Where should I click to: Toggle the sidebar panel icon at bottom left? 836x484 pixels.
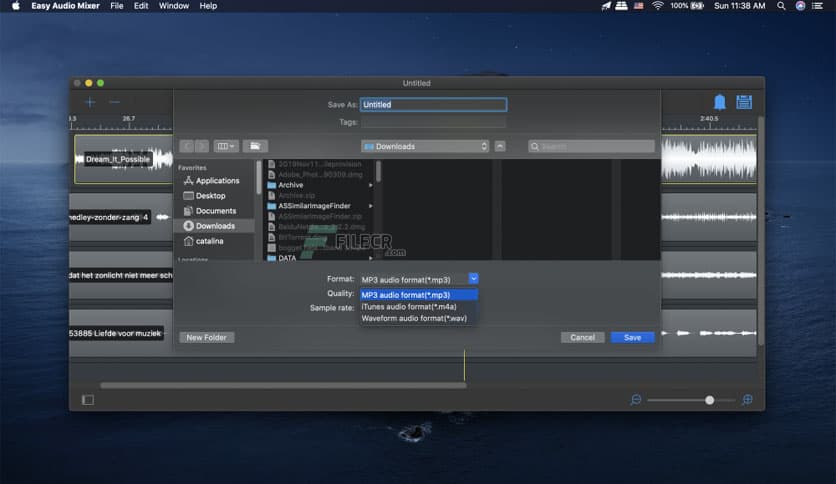pyautogui.click(x=88, y=400)
